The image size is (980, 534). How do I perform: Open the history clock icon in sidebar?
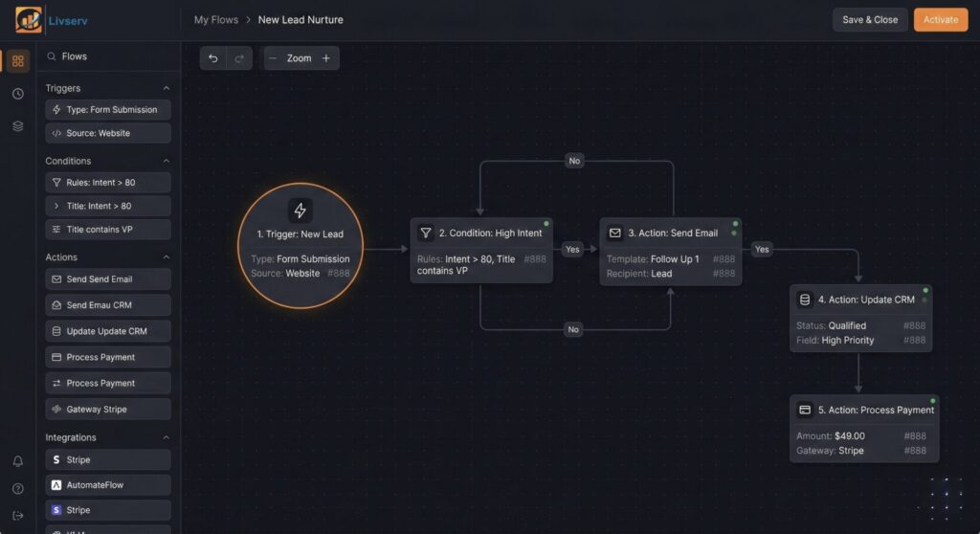[x=17, y=94]
